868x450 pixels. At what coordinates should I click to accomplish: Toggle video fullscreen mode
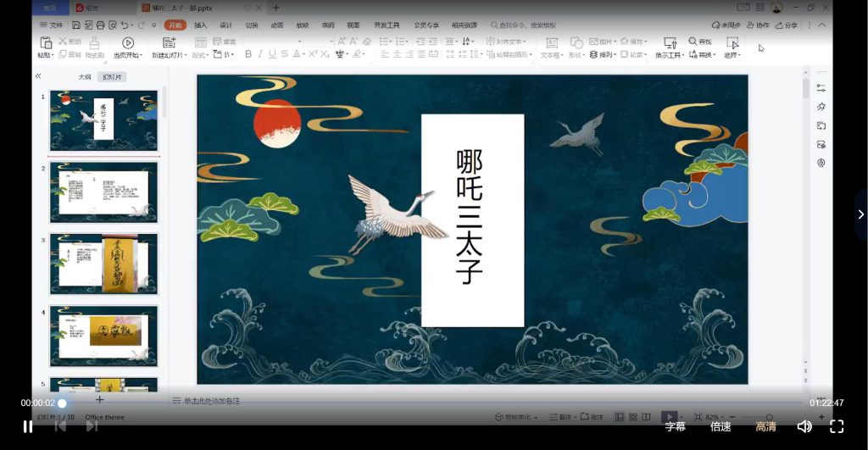pyautogui.click(x=837, y=426)
